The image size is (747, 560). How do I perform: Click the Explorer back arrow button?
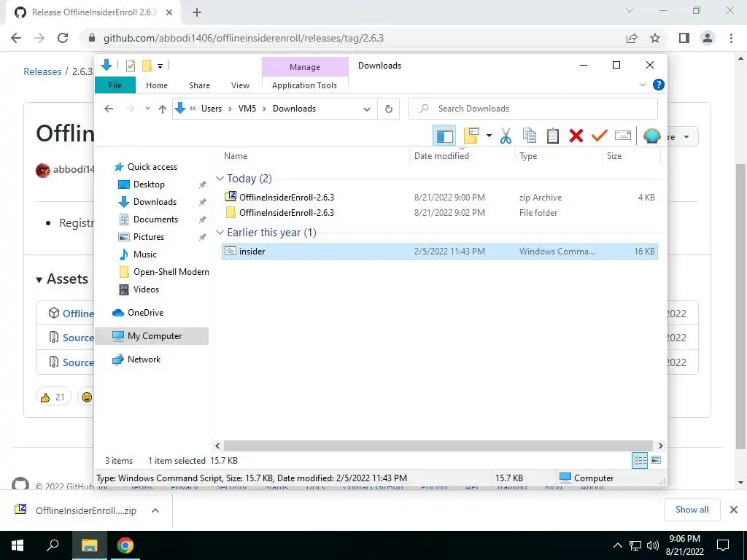pos(109,109)
